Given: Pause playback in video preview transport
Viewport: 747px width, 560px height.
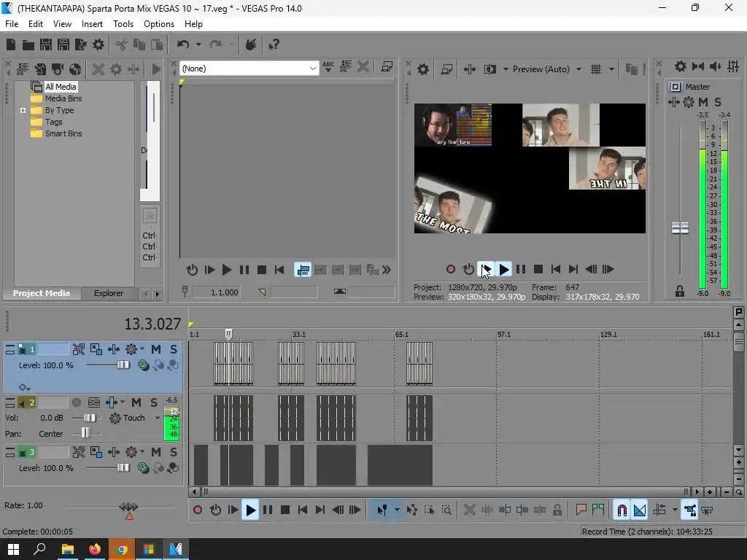Looking at the screenshot, I should (521, 270).
